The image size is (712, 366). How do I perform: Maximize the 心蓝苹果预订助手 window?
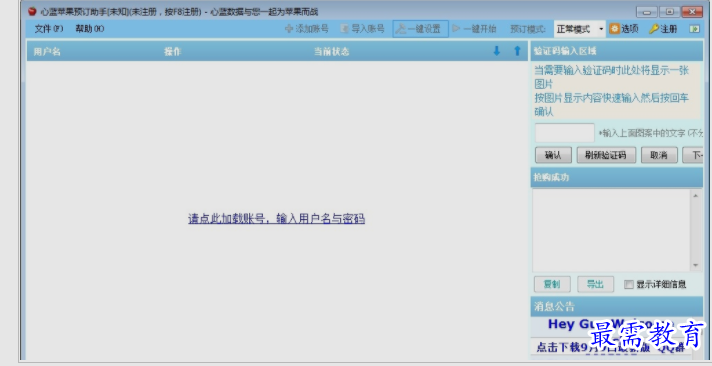(x=669, y=12)
